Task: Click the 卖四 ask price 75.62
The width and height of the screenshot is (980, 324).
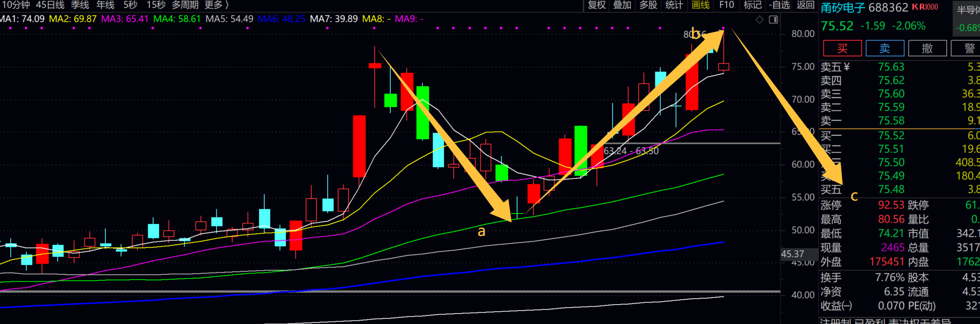Action: click(891, 80)
